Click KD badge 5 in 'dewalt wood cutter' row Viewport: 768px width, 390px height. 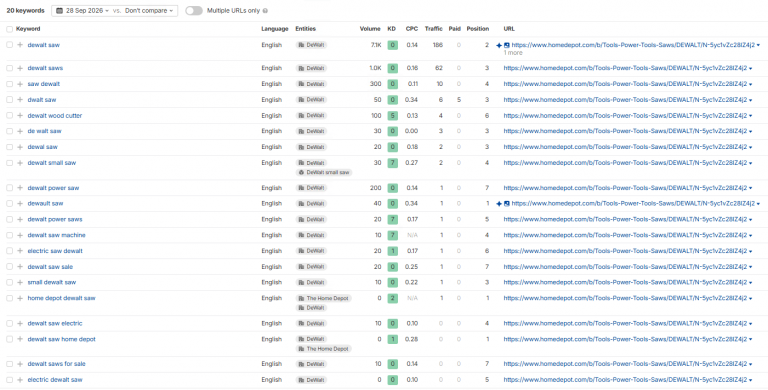tap(392, 116)
